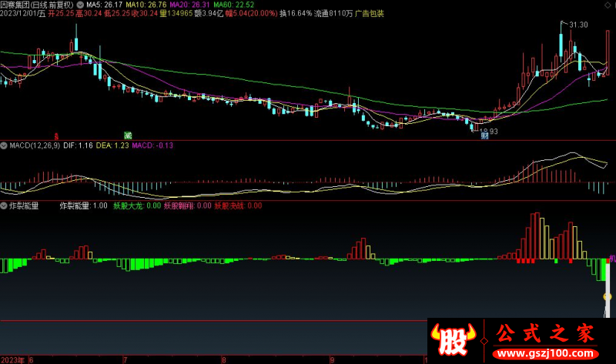Select the 31.30 high price label
Viewport: 616px width, 364px height.
pyautogui.click(x=577, y=25)
